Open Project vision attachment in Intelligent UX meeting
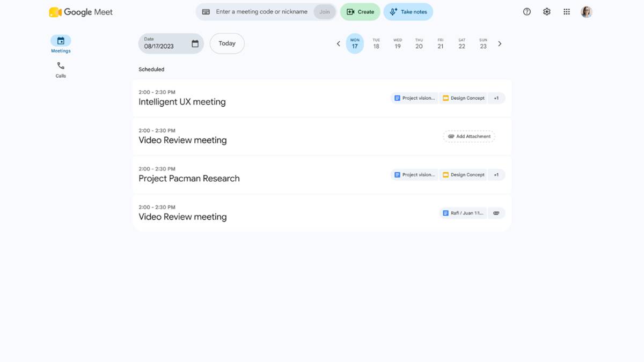644x362 pixels. tap(414, 98)
